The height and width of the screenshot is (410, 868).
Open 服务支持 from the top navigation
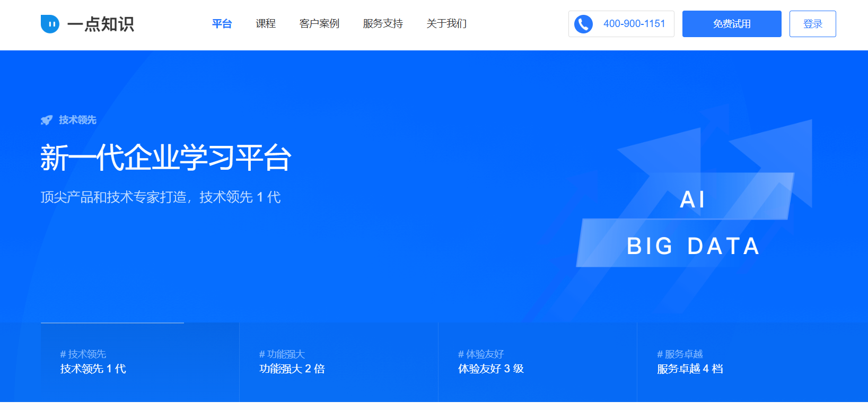(x=383, y=24)
